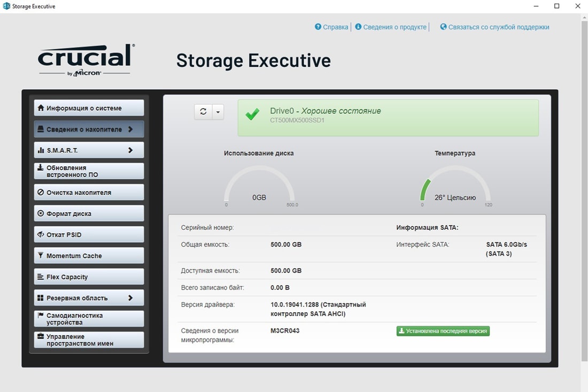Open Управление пространством имен section
Image resolution: width=588 pixels, height=392 pixels.
(89, 340)
